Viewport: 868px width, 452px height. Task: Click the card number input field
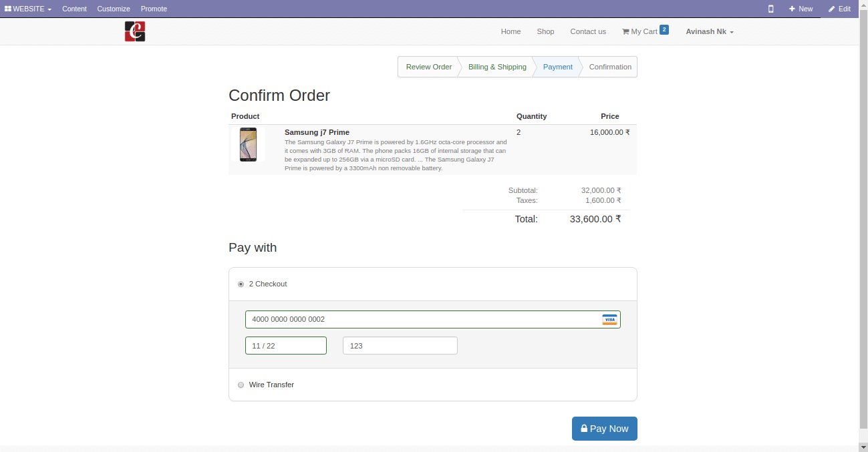pyautogui.click(x=432, y=319)
